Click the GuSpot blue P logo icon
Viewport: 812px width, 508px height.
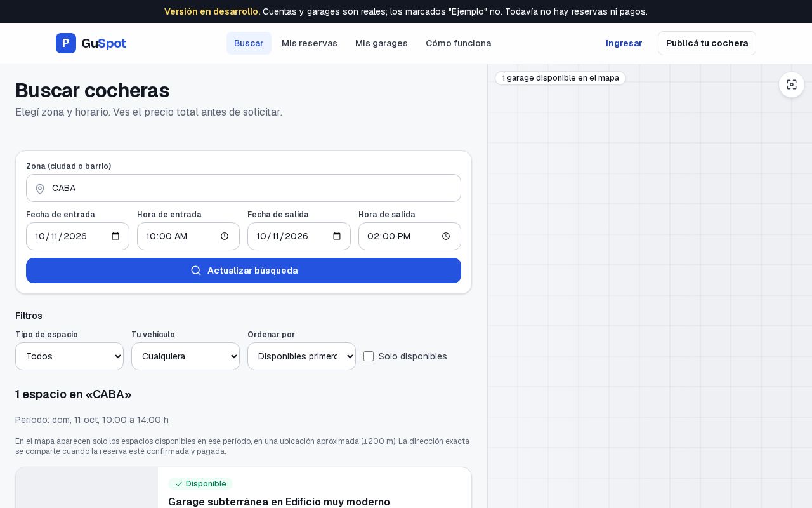[66, 43]
